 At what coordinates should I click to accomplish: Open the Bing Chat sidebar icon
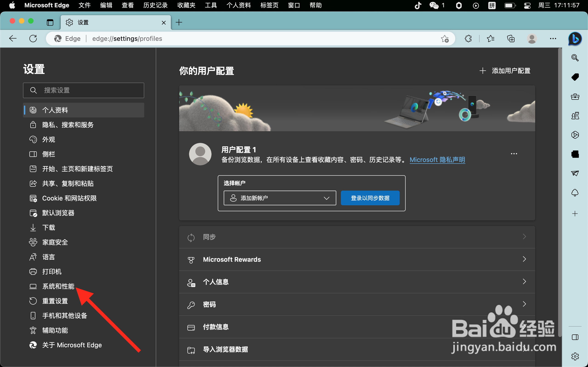pos(575,38)
